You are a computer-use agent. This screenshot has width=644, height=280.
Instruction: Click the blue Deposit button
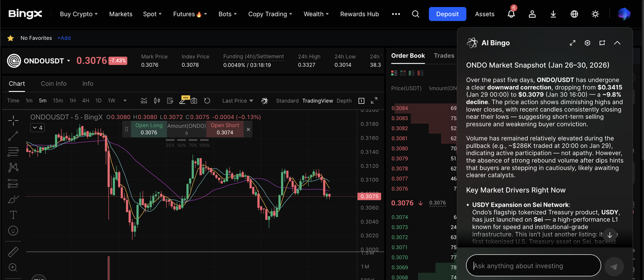coord(447,14)
